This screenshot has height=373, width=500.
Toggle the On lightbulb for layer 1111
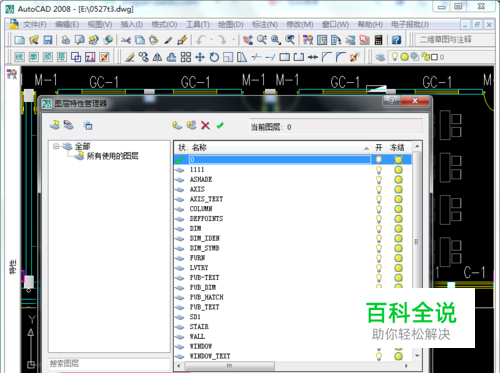pos(379,170)
